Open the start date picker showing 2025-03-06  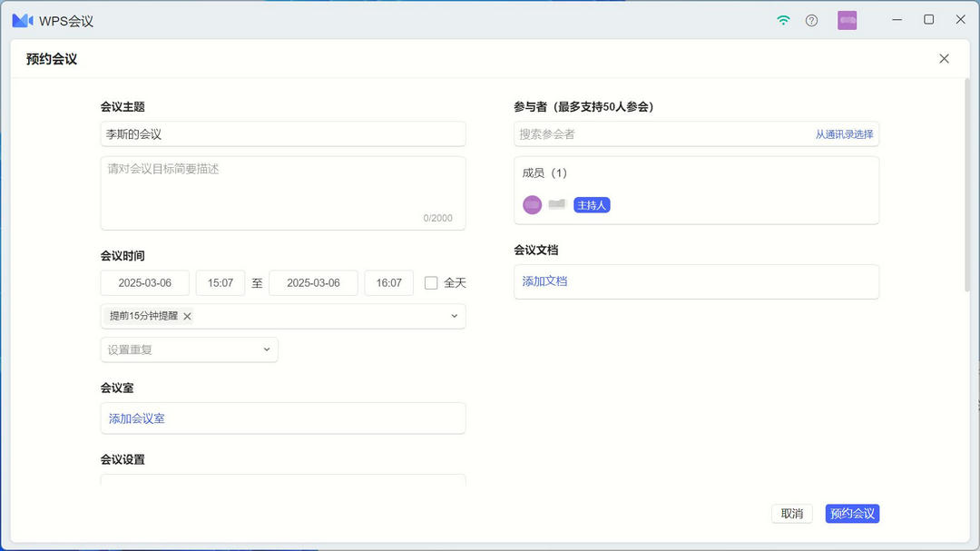tap(144, 282)
